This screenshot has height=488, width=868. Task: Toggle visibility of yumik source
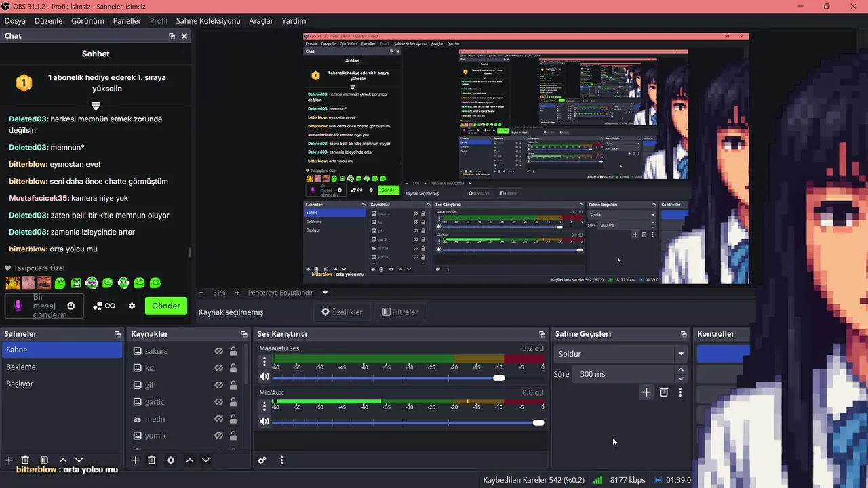coord(219,436)
